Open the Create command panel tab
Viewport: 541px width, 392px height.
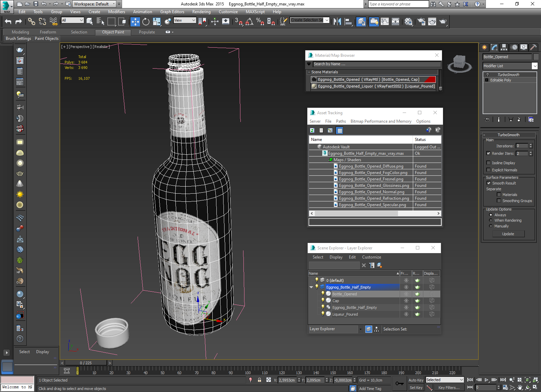tap(485, 47)
